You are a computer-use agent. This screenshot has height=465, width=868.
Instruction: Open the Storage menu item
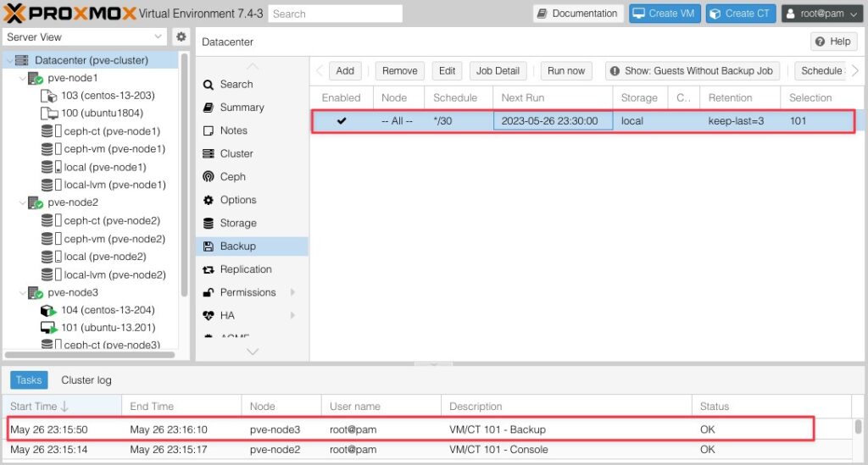coord(252,224)
